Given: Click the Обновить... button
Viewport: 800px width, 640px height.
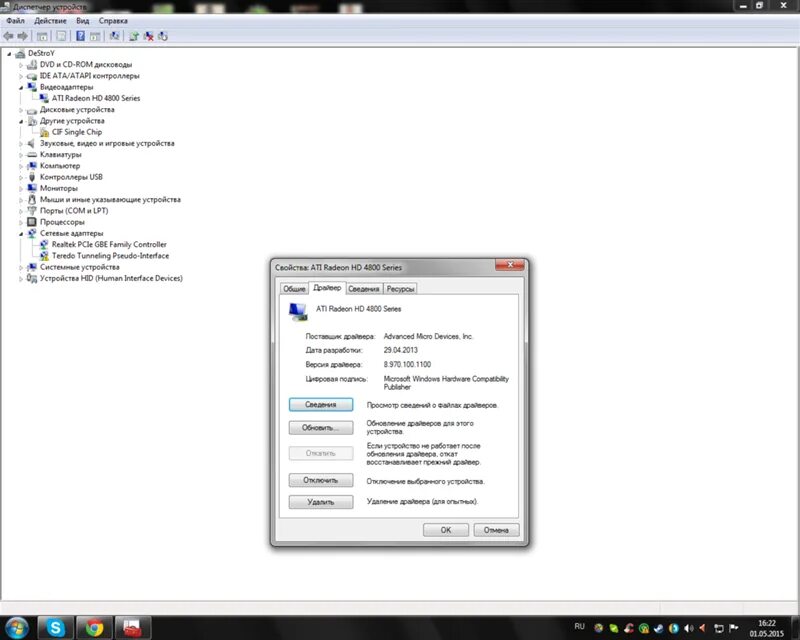Looking at the screenshot, I should coord(320,428).
